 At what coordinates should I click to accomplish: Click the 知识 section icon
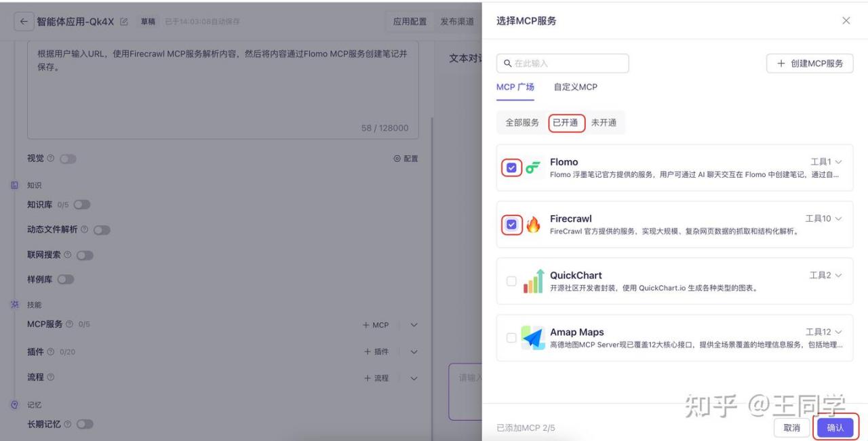click(15, 185)
